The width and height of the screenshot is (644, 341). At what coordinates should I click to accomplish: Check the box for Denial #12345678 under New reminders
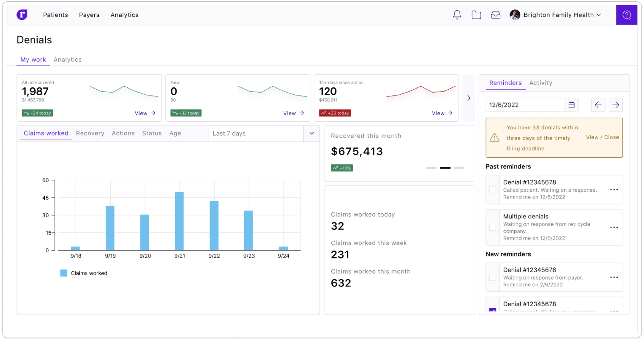pyautogui.click(x=493, y=277)
